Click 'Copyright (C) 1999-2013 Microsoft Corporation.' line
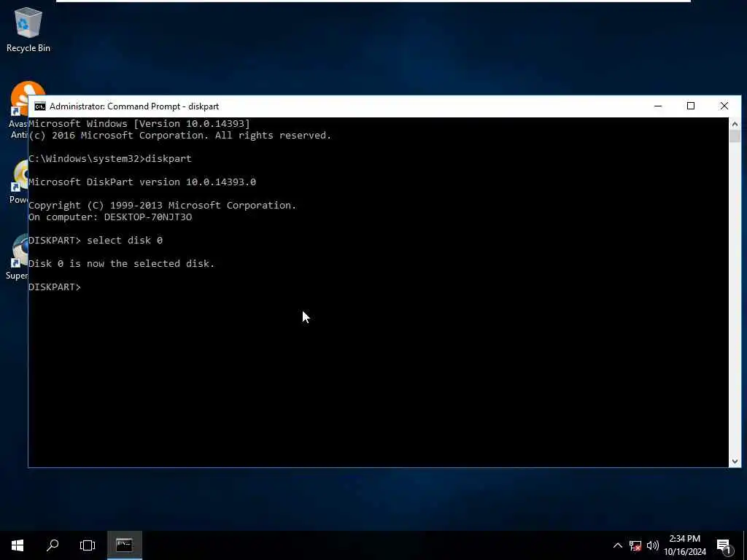The image size is (747, 560). point(163,205)
